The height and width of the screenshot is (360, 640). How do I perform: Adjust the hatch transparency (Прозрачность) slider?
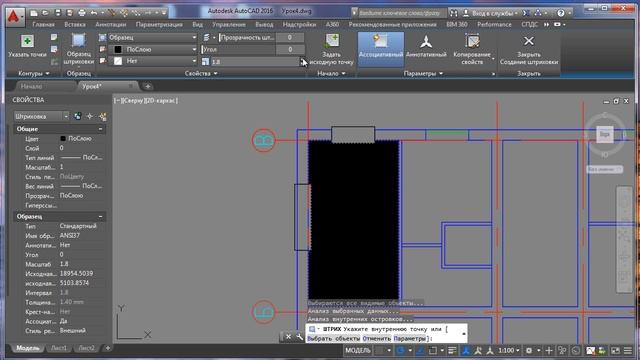[x=247, y=38]
